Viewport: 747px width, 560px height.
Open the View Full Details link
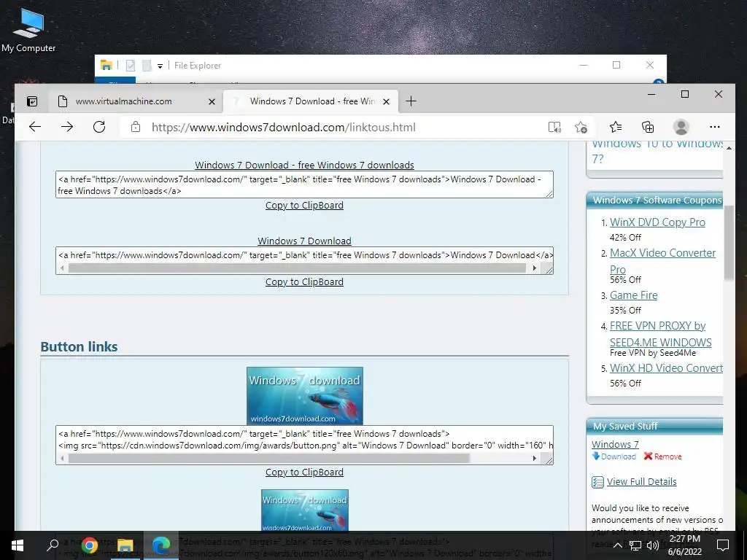(641, 481)
